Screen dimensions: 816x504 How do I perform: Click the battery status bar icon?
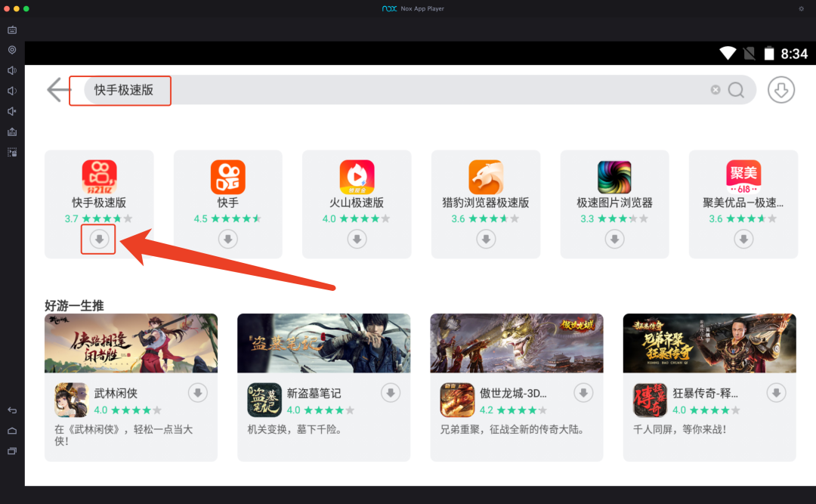pyautogui.click(x=768, y=53)
